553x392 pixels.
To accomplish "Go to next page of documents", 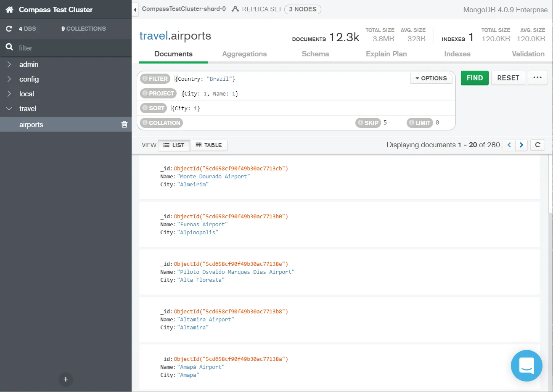I will click(521, 145).
